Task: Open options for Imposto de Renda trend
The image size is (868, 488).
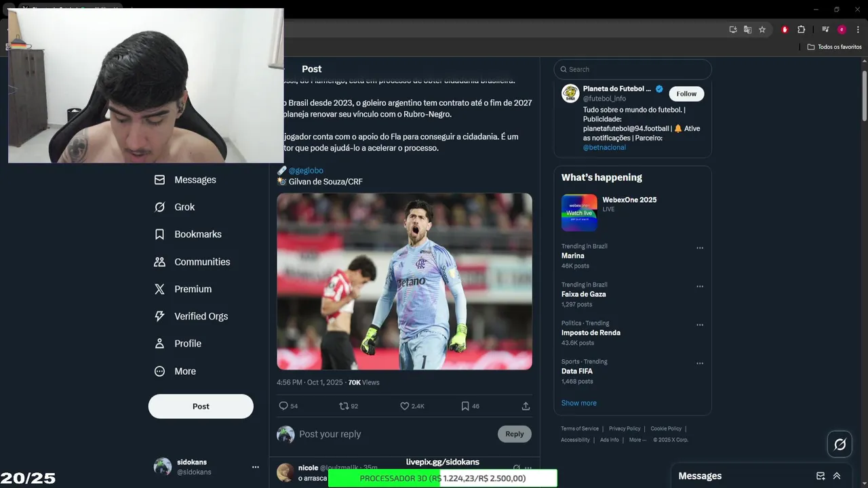Action: point(700,325)
